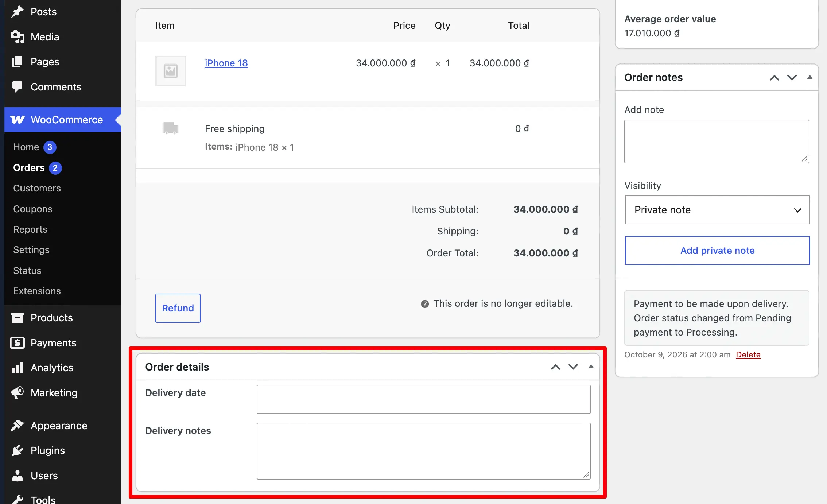Click the Media icon in sidebar
Screen dimensions: 827x504
point(17,37)
